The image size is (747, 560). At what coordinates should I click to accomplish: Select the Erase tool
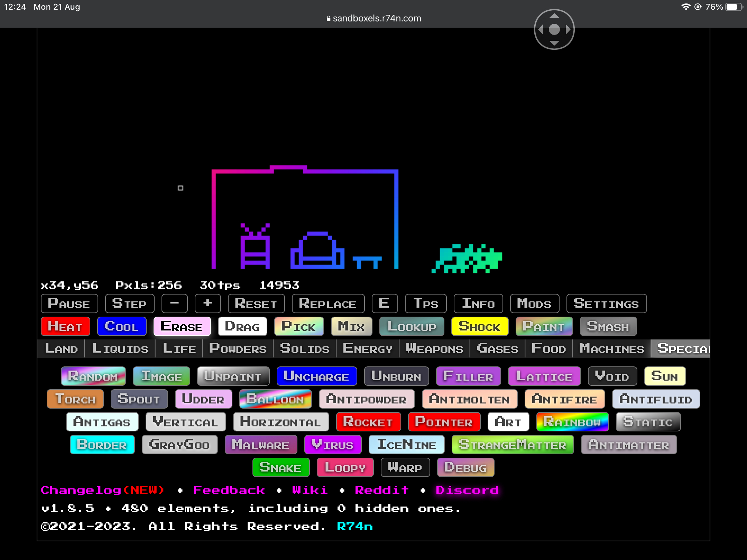pos(182,326)
